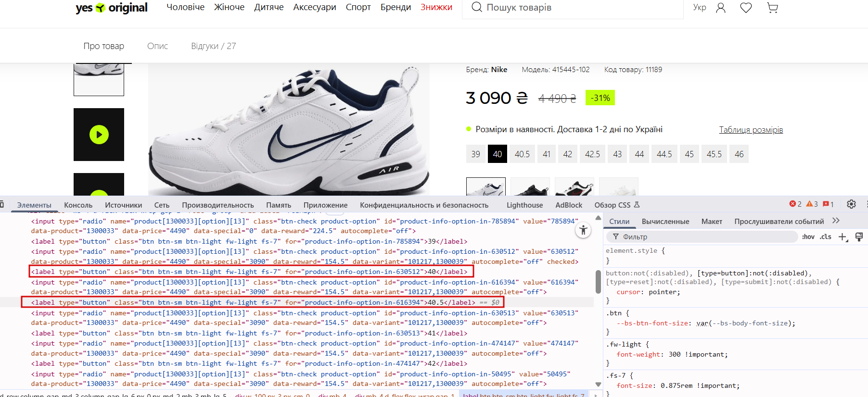This screenshot has height=397, width=868.
Task: Add new style rule plus icon
Action: [842, 237]
